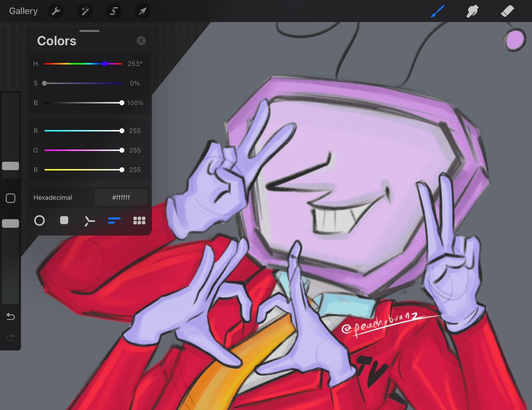Close the Colors panel
Screen dimensions: 532x410
[x=141, y=41]
